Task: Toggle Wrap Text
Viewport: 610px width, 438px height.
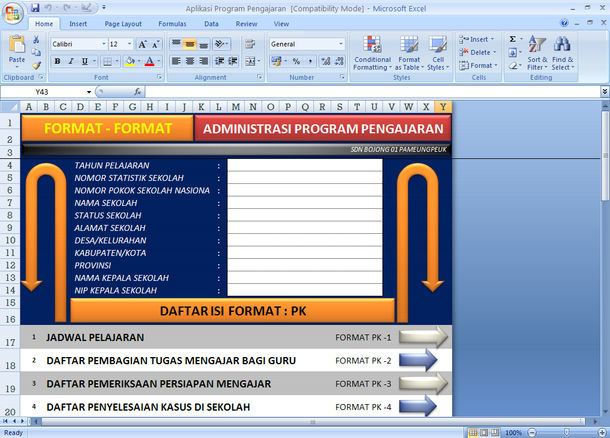Action: click(250, 44)
